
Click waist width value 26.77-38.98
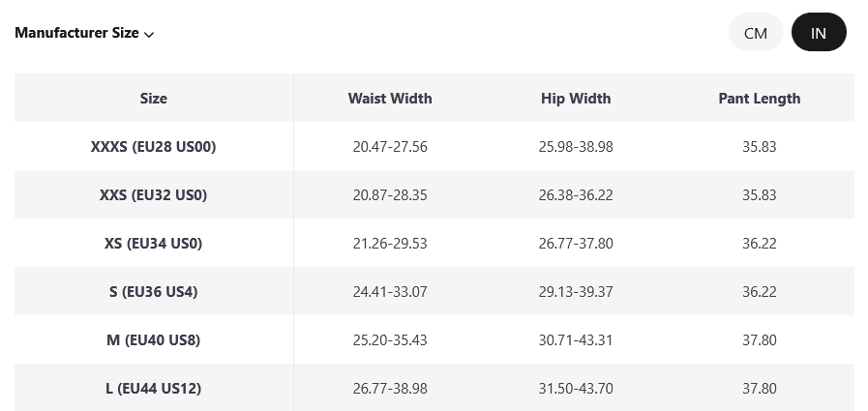[x=390, y=389]
